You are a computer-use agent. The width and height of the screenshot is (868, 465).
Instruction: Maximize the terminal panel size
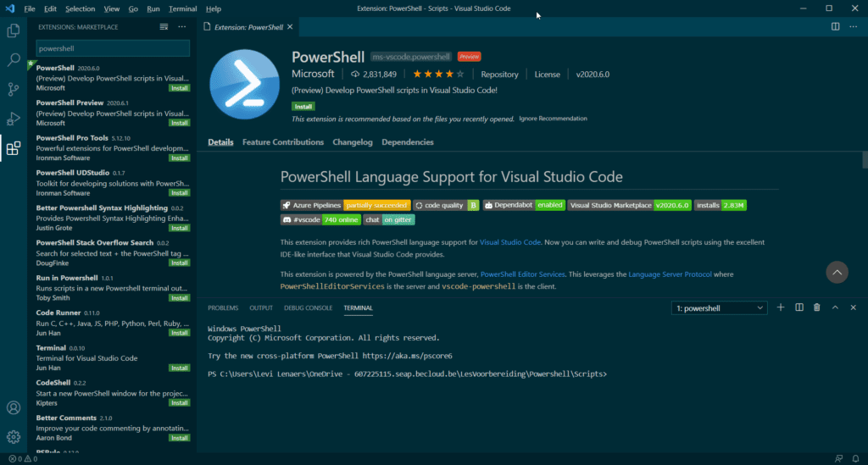[x=835, y=307]
